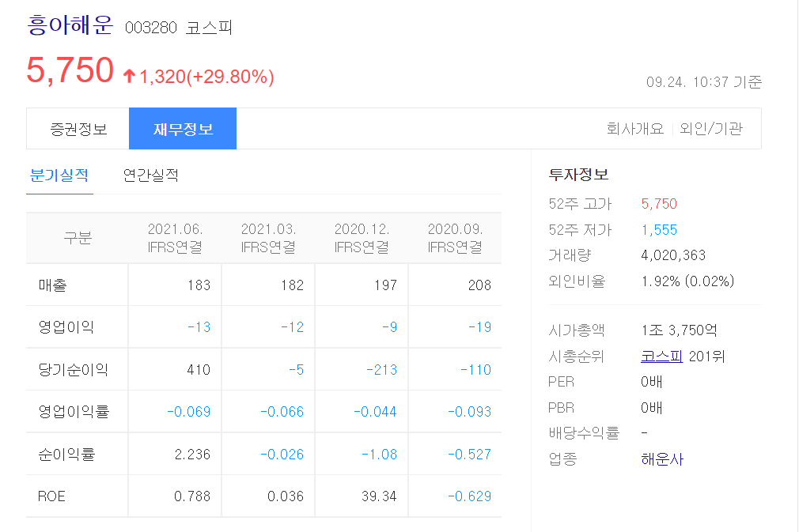Click the 매출 value 182
Viewport: 799px width, 532px height.
(x=292, y=285)
